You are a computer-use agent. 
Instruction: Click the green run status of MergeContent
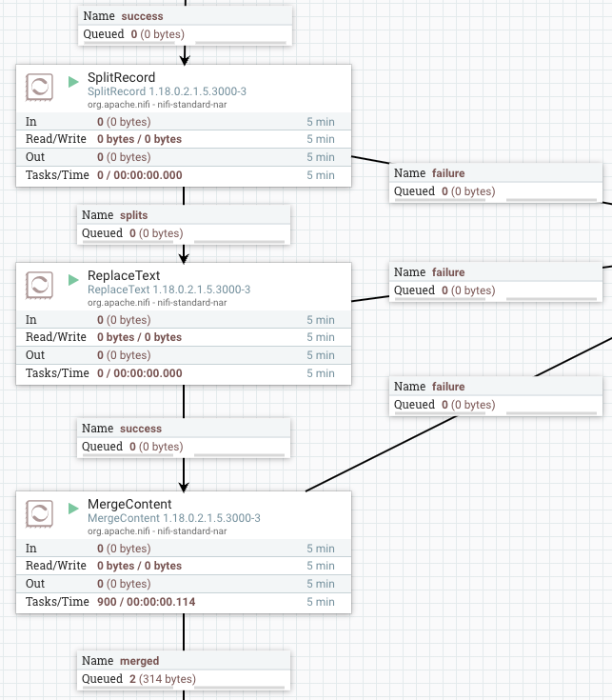coord(73,509)
